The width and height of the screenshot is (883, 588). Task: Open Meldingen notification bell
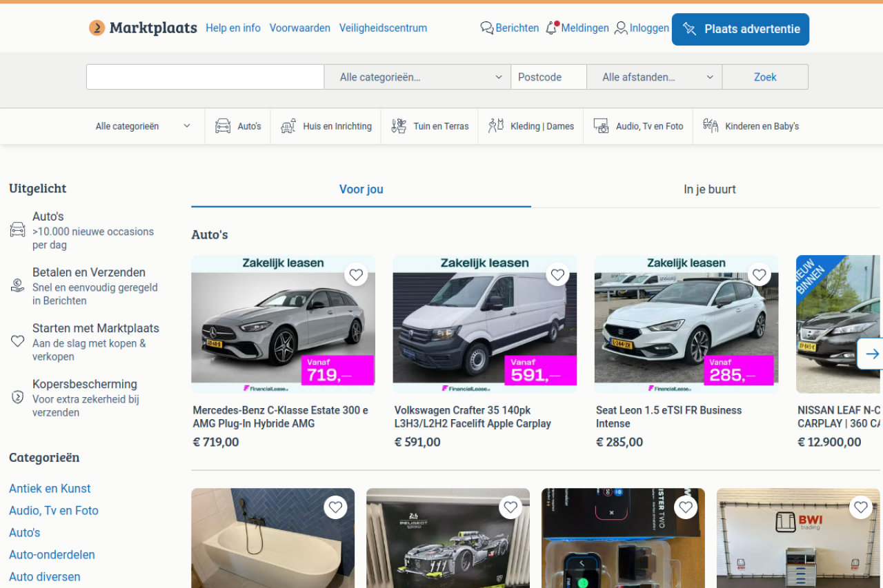pos(551,28)
